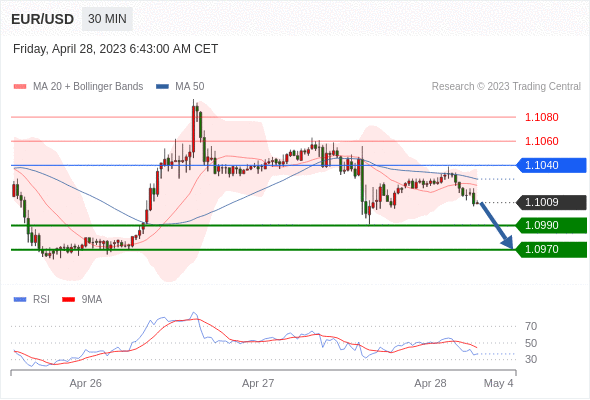The height and width of the screenshot is (400, 590).
Task: Click the 'MA 50' legend label
Action: pos(190,87)
